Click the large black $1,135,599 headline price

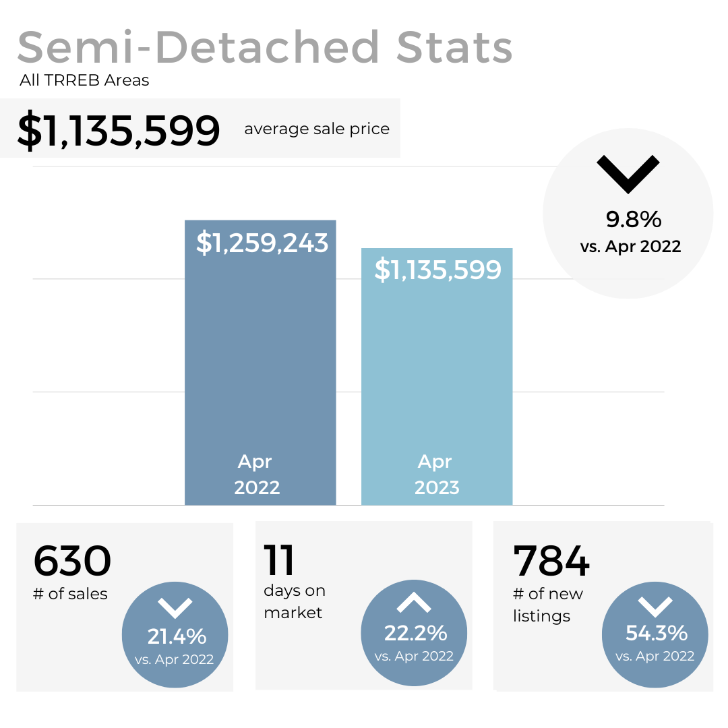click(x=119, y=130)
